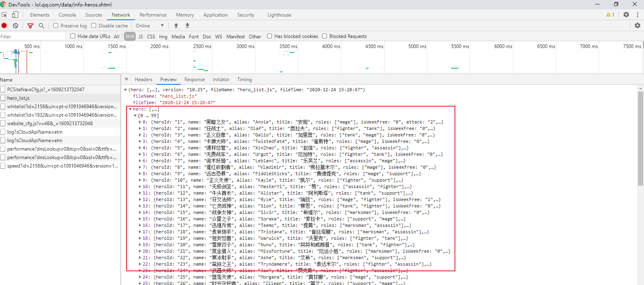
Task: Open the Headers tab
Action: 143,80
